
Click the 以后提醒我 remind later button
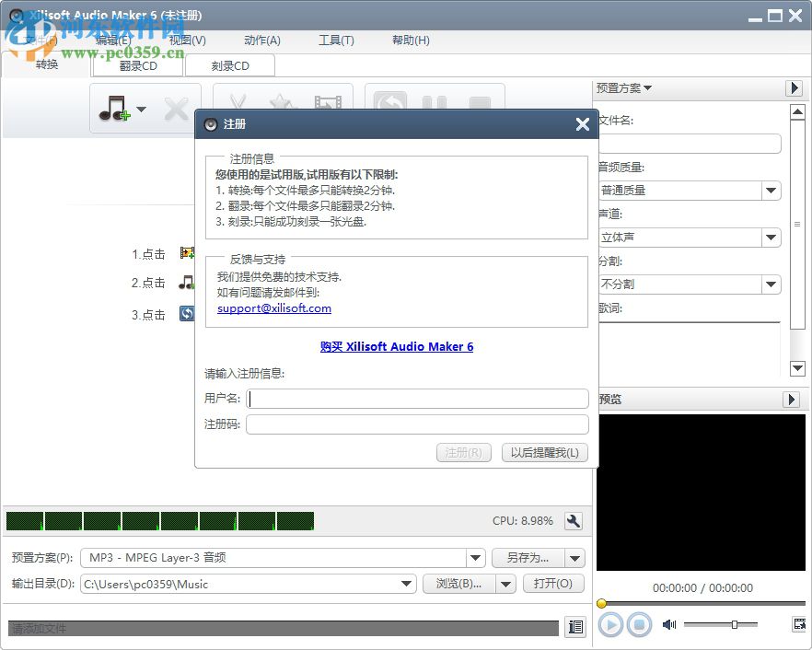(x=544, y=453)
